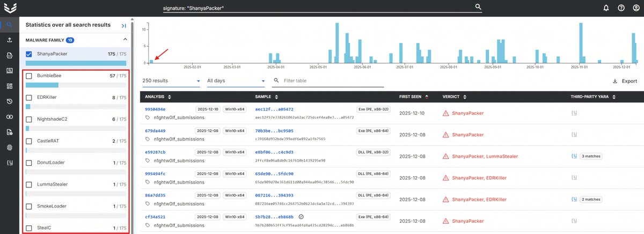Click the Export download icon
The width and height of the screenshot is (644, 234).
tap(615, 81)
